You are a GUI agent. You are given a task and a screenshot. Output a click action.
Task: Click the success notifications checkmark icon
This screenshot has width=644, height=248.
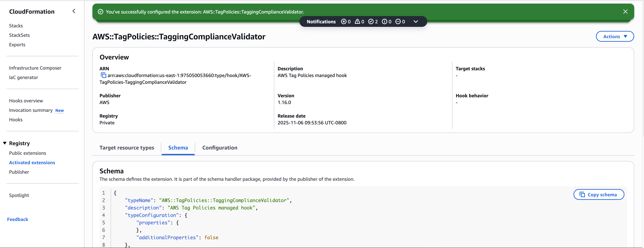click(x=371, y=22)
